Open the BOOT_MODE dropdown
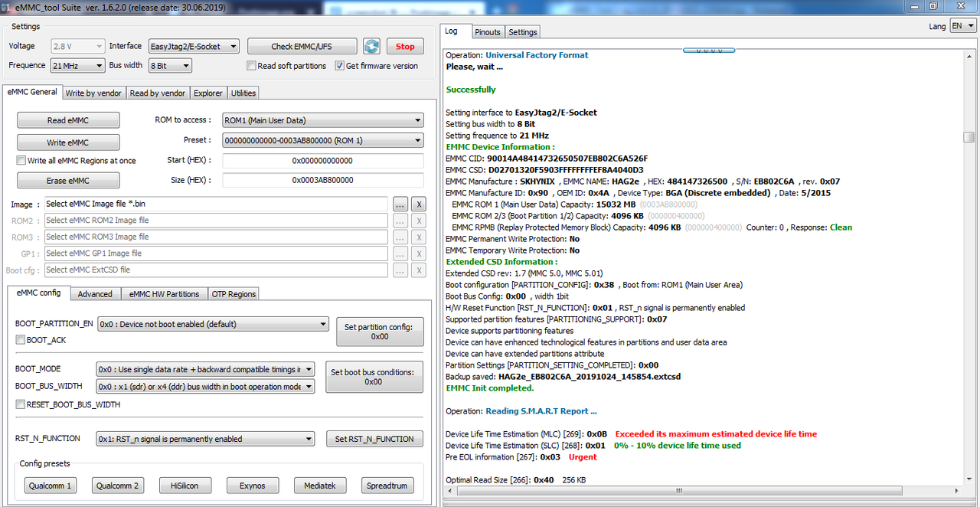The width and height of the screenshot is (980, 507). 205,369
